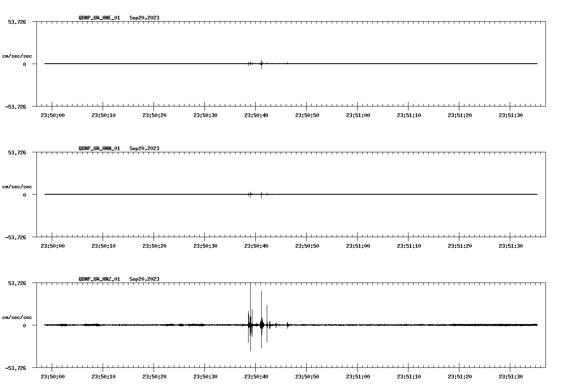The width and height of the screenshot is (576, 392).
Task: Click 23:50:30 time label under HNN plot
Action: [205, 246]
